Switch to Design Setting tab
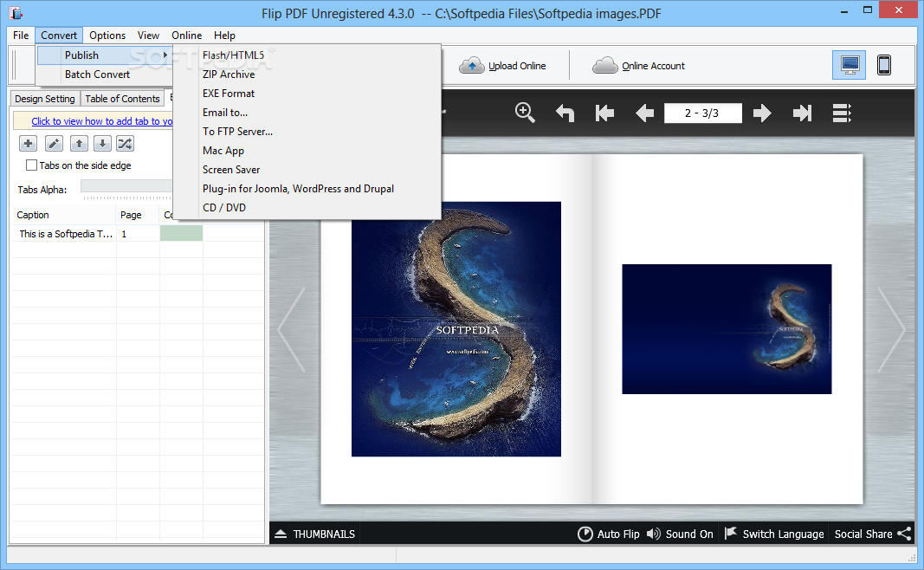The height and width of the screenshot is (570, 924). 45,99
